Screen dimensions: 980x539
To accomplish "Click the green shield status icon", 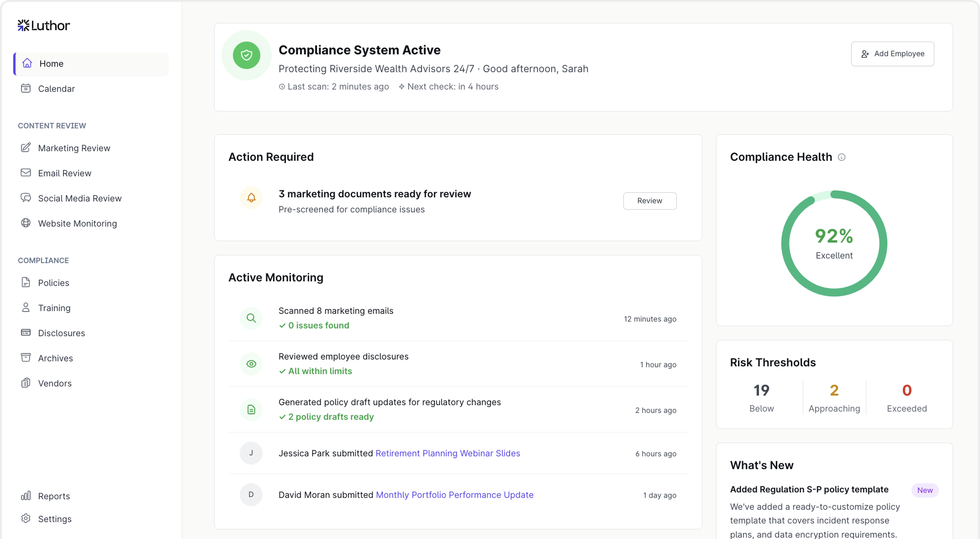I will 246,55.
